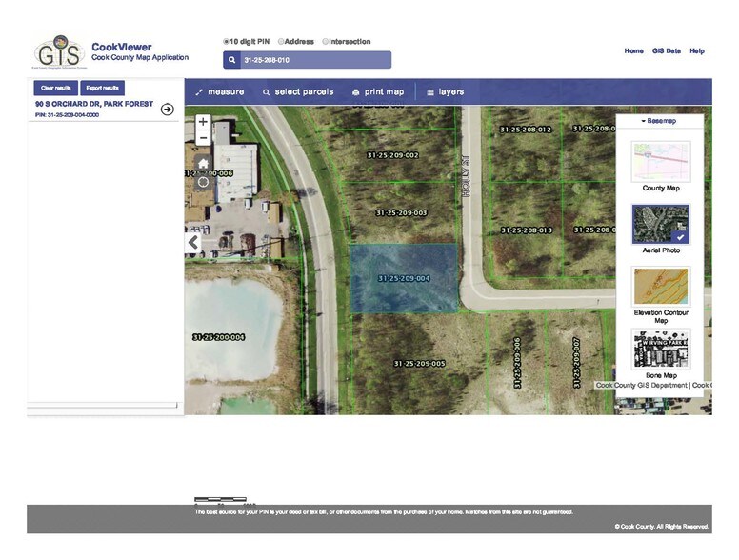Open the print map tool
739x560 pixels.
(x=378, y=92)
